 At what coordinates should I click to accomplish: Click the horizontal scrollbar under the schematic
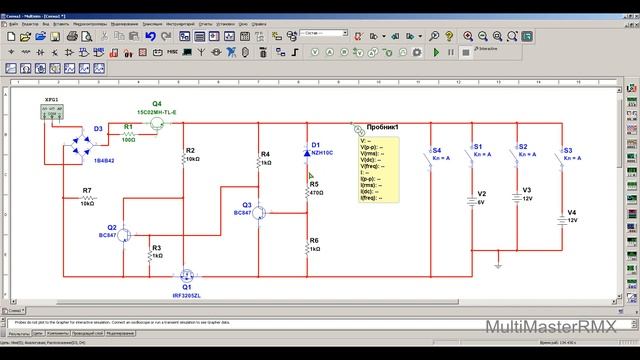pos(257,302)
